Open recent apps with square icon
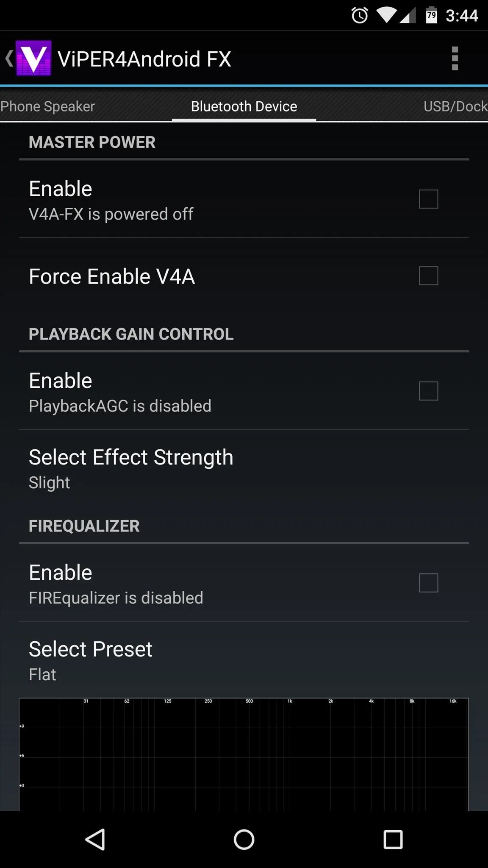This screenshot has height=868, width=488. click(393, 839)
